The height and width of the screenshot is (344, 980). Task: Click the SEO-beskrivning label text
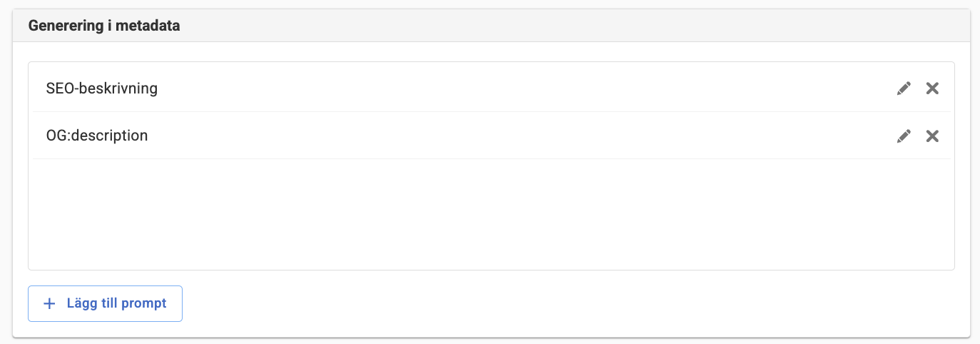pos(101,88)
